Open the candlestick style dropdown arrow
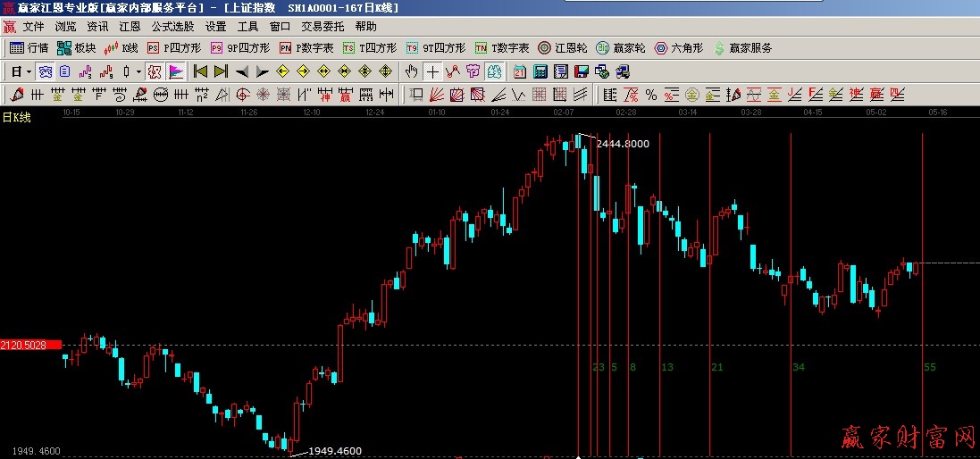980x459 pixels. click(138, 71)
